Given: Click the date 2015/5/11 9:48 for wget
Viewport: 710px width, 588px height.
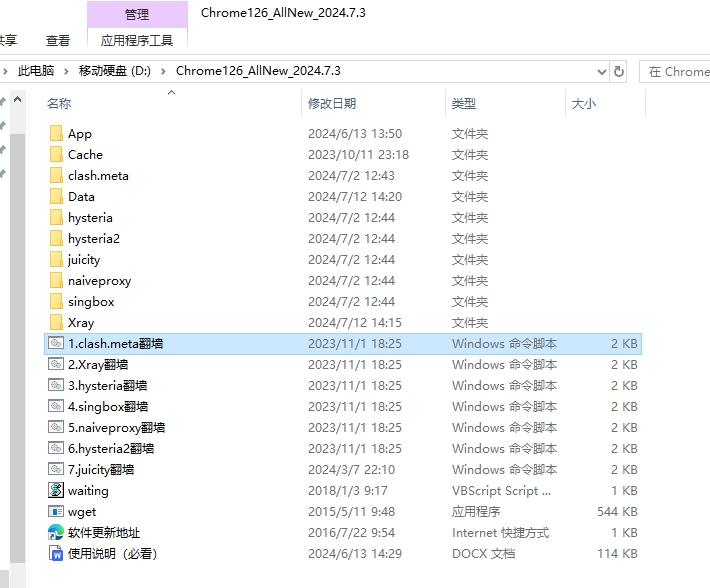Looking at the screenshot, I should [351, 512].
